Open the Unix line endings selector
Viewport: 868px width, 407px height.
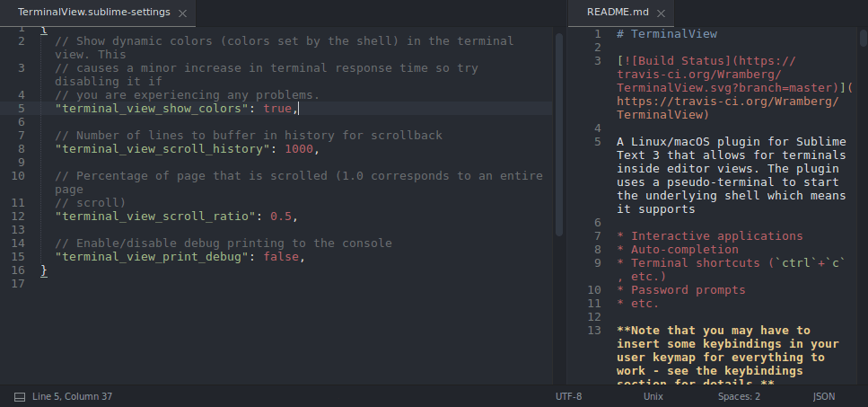click(653, 396)
